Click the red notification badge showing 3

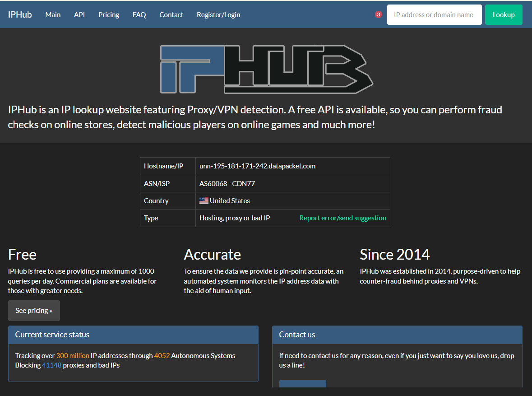(378, 14)
